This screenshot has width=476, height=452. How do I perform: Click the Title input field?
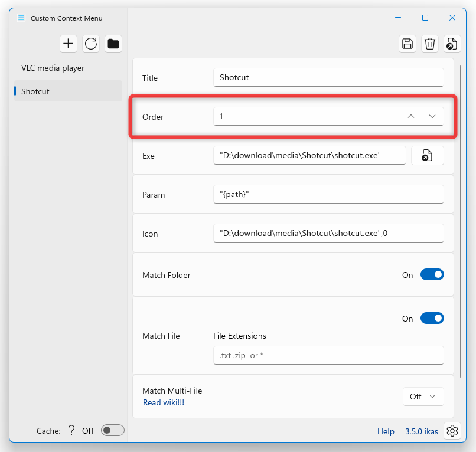328,77
